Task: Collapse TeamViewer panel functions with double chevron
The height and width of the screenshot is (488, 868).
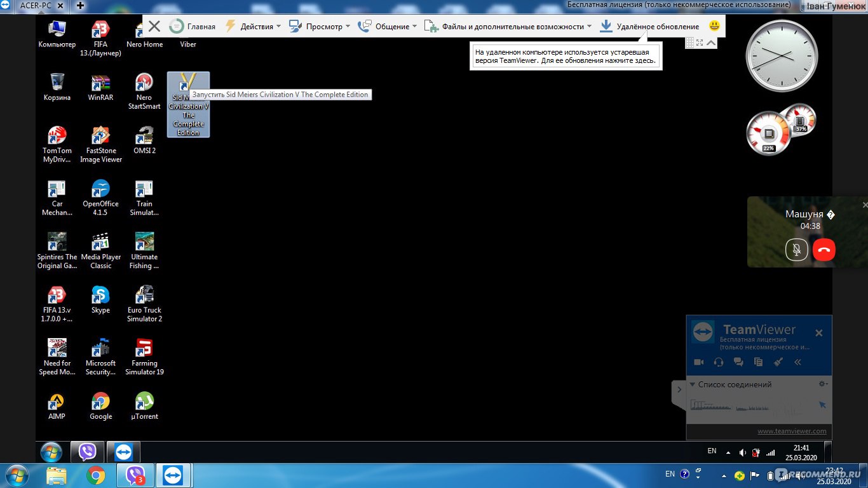Action: (x=798, y=362)
